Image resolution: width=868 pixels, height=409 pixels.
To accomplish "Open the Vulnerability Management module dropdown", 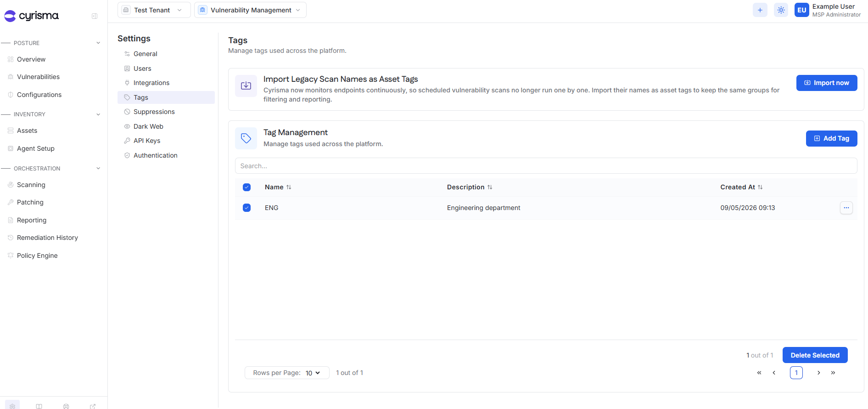I will [250, 10].
